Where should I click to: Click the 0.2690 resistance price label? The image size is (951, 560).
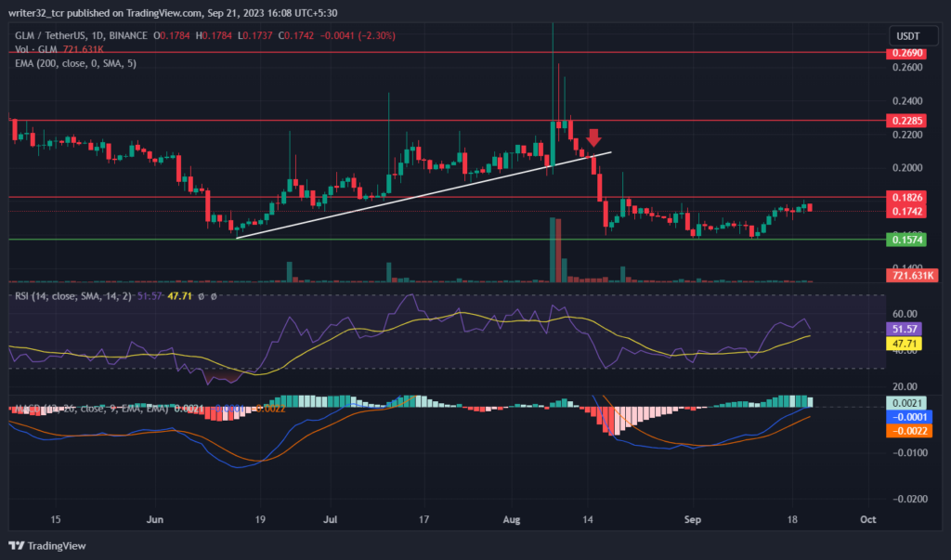907,53
